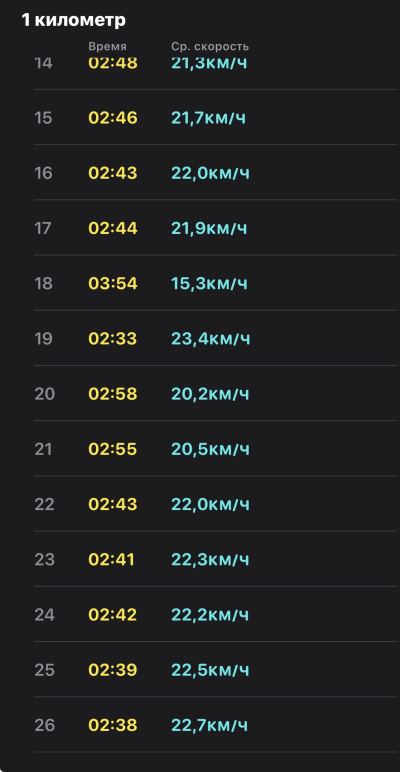Open the slowest split, kilometer 18

coord(215,283)
